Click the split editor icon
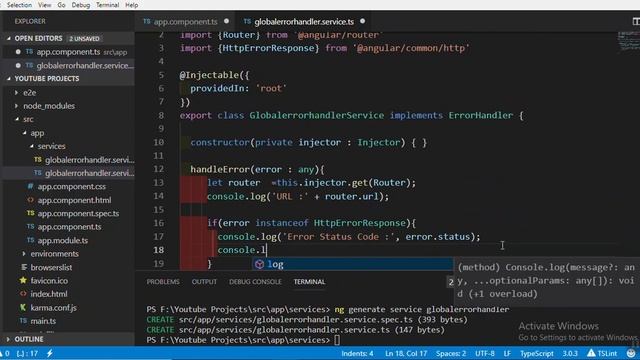This screenshot has width=640, height=360. click(636, 21)
